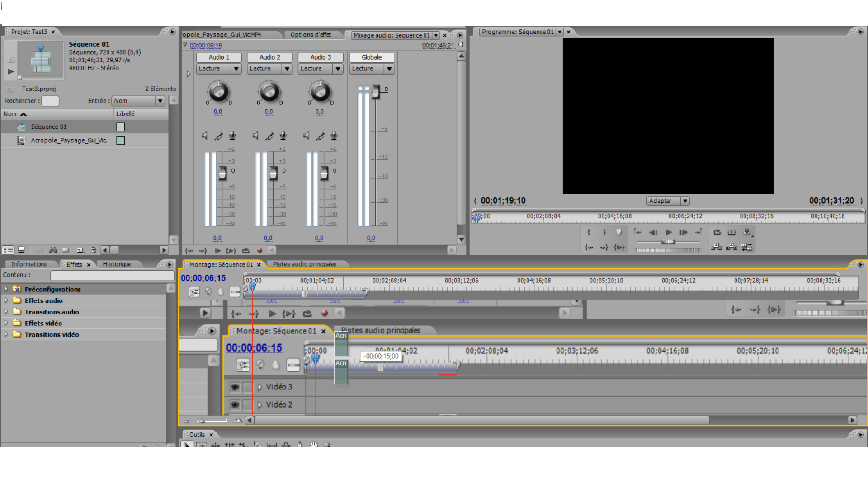Click the Globale master volume fader
868x488 pixels.
(x=375, y=92)
